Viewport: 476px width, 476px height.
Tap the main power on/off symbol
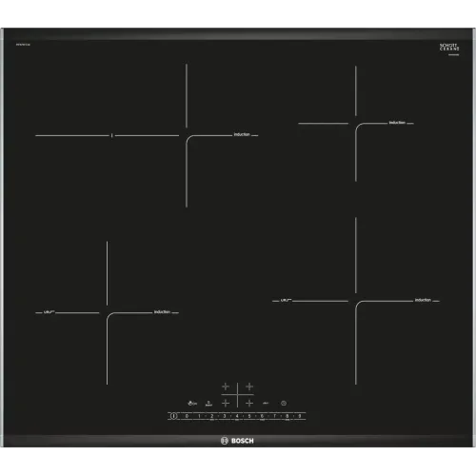173,416
